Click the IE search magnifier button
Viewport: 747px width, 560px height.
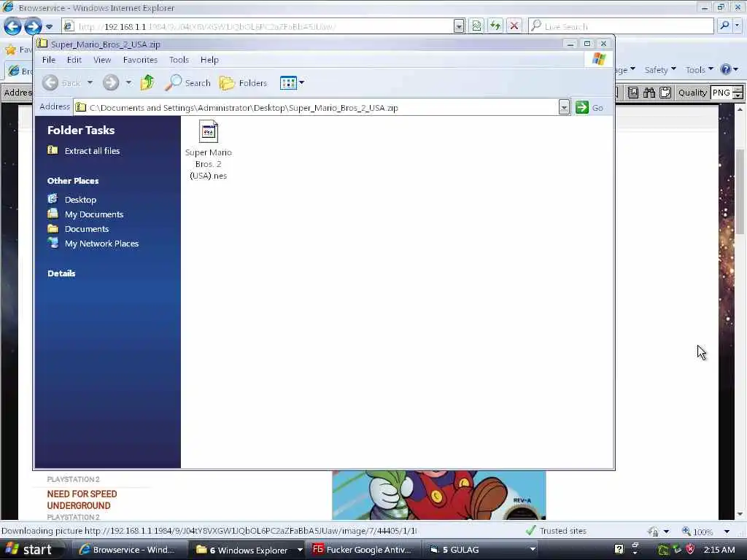[724, 26]
